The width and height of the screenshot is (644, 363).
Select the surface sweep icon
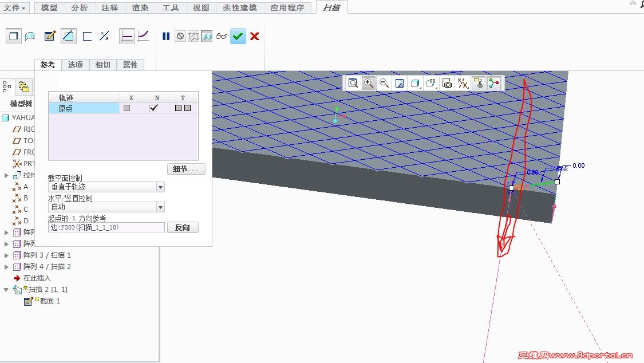click(30, 36)
